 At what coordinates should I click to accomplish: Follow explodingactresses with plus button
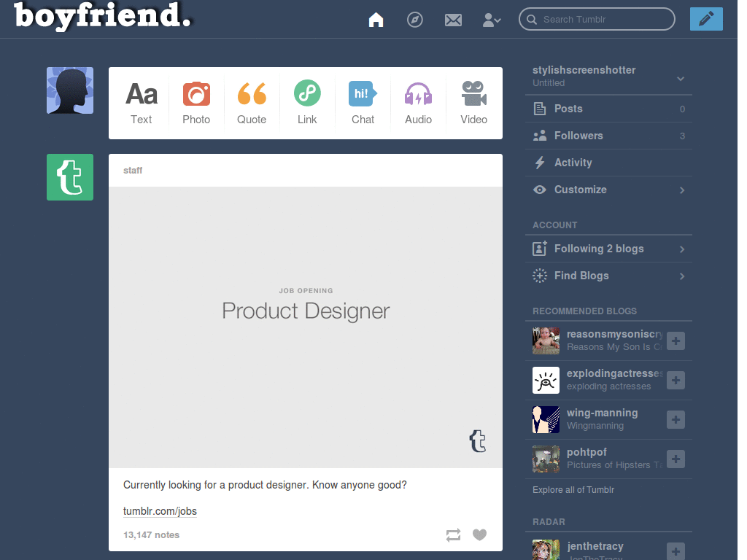676,380
